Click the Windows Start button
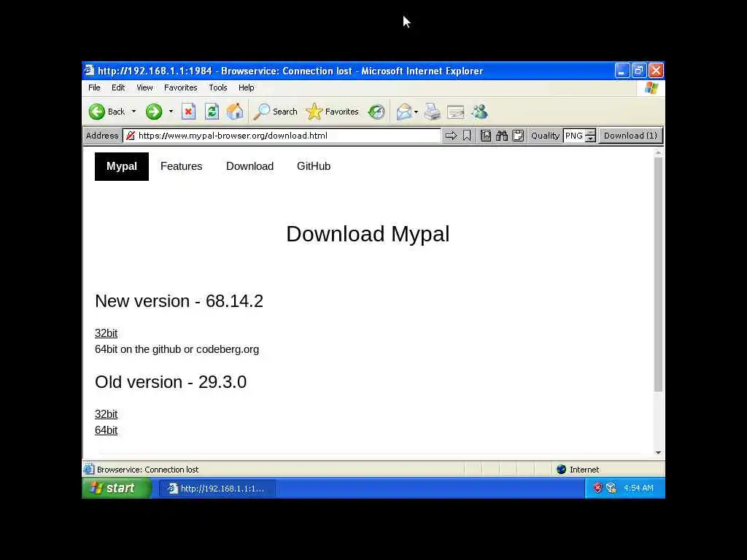The height and width of the screenshot is (560, 747). 117,488
